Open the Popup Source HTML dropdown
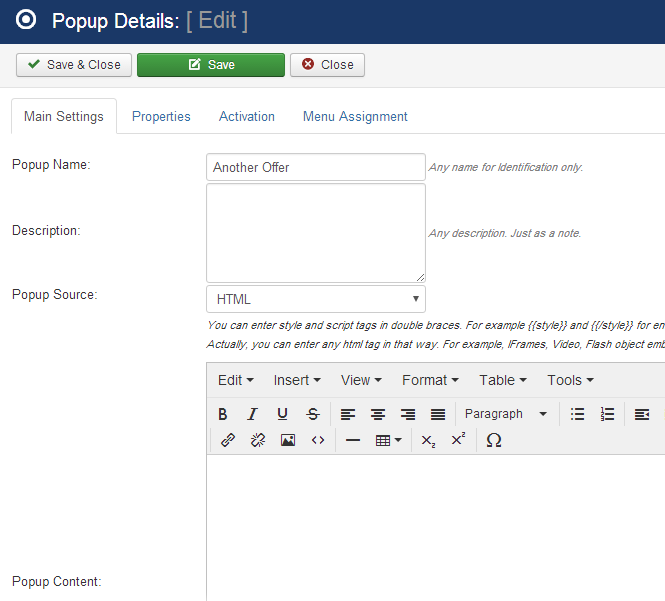665x601 pixels. [x=316, y=299]
